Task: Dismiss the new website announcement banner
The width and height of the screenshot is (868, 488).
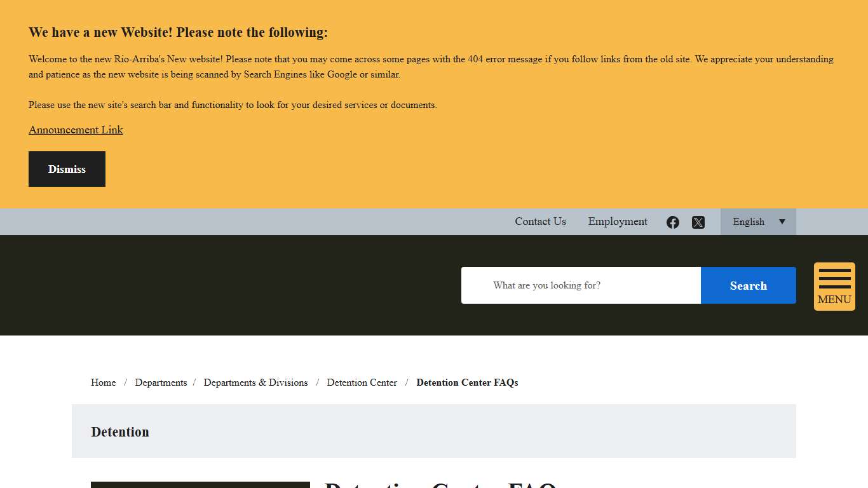Action: [67, 169]
